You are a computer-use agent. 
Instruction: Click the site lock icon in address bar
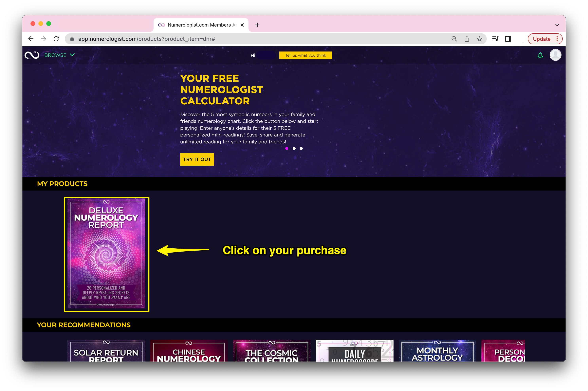point(72,39)
